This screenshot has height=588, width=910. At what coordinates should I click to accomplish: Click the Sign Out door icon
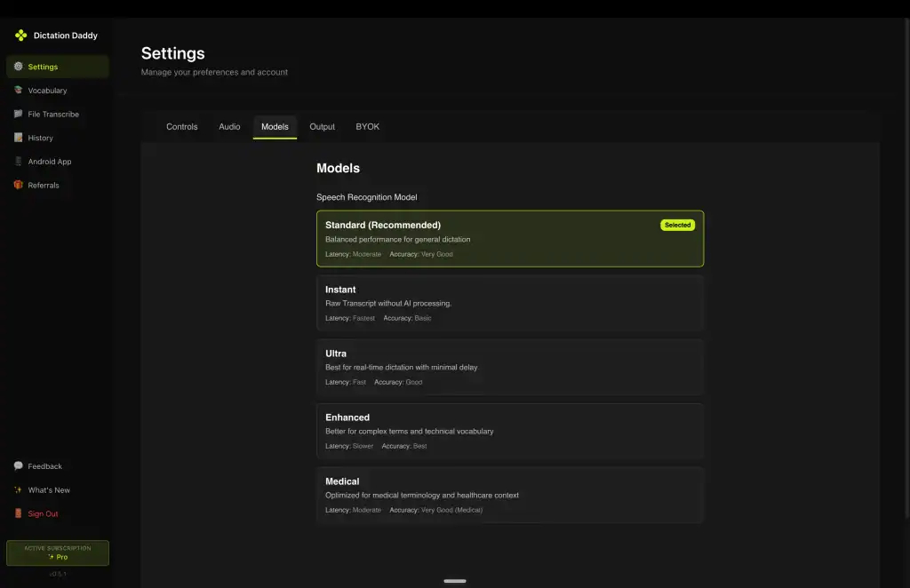click(x=19, y=513)
